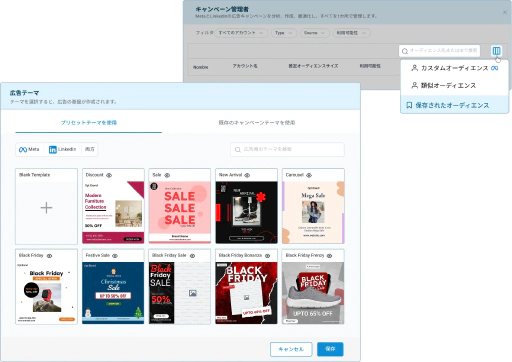Image resolution: width=512 pixels, height=362 pixels.
Task: Open the Type filter dropdown
Action: click(x=284, y=33)
